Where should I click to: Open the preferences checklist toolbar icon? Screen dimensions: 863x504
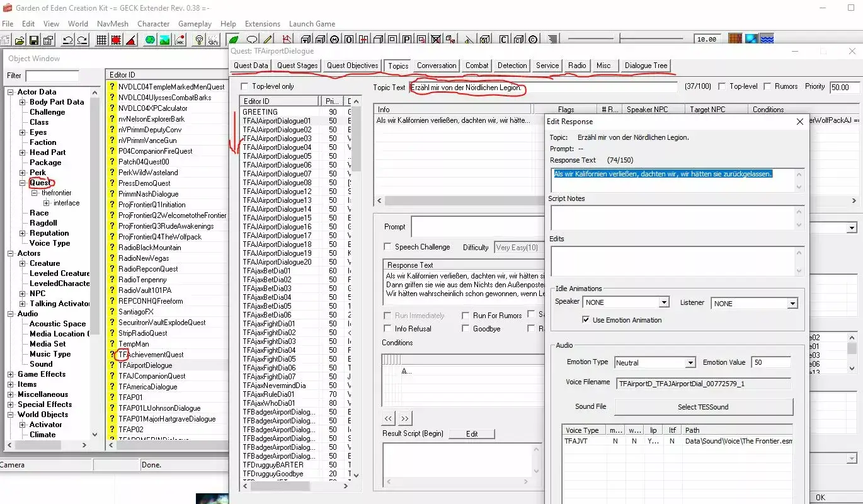(47, 40)
